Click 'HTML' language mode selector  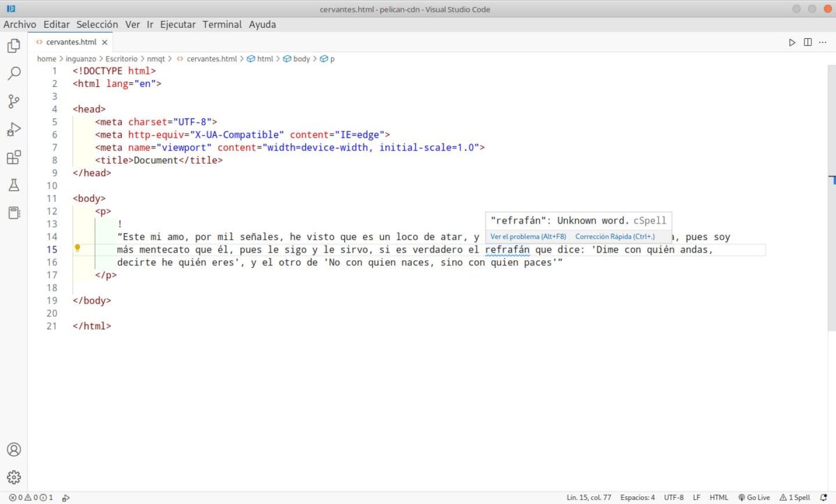coord(719,498)
